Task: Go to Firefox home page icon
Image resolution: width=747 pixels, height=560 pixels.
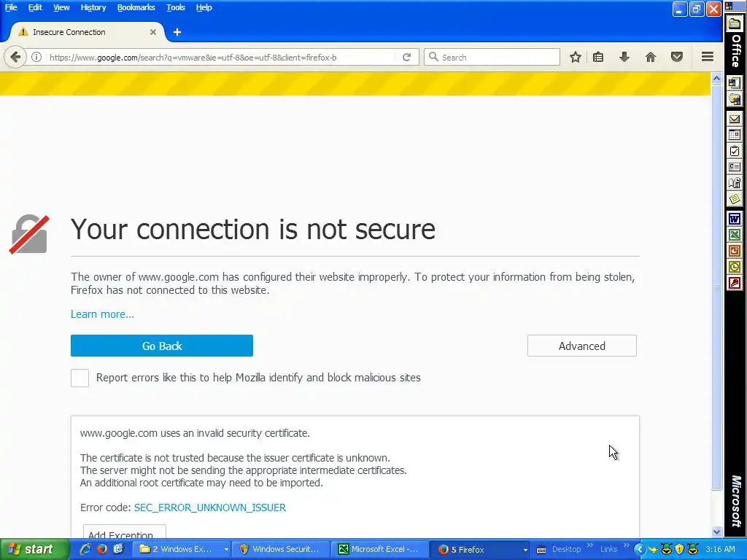Action: click(650, 57)
